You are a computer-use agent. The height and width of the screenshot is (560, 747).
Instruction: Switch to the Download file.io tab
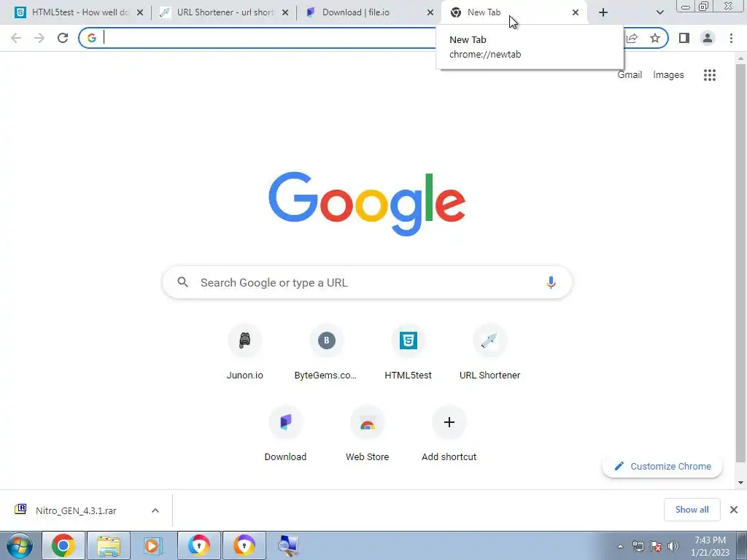click(x=369, y=12)
